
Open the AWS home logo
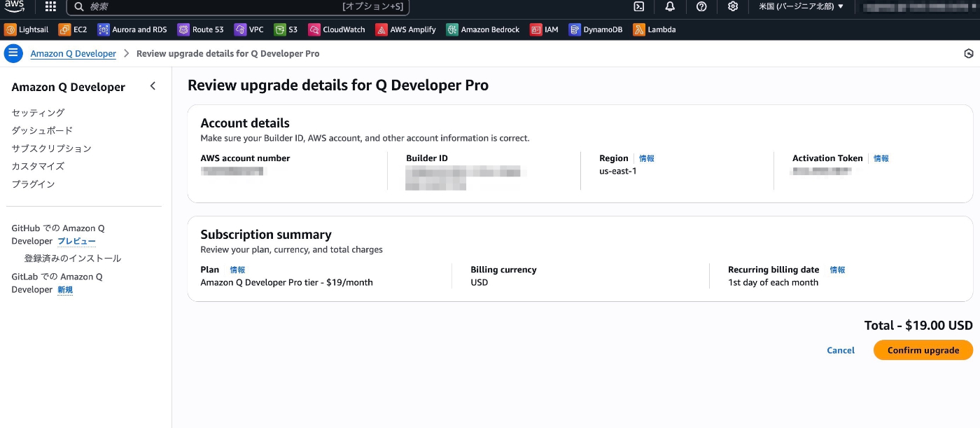[x=15, y=6]
